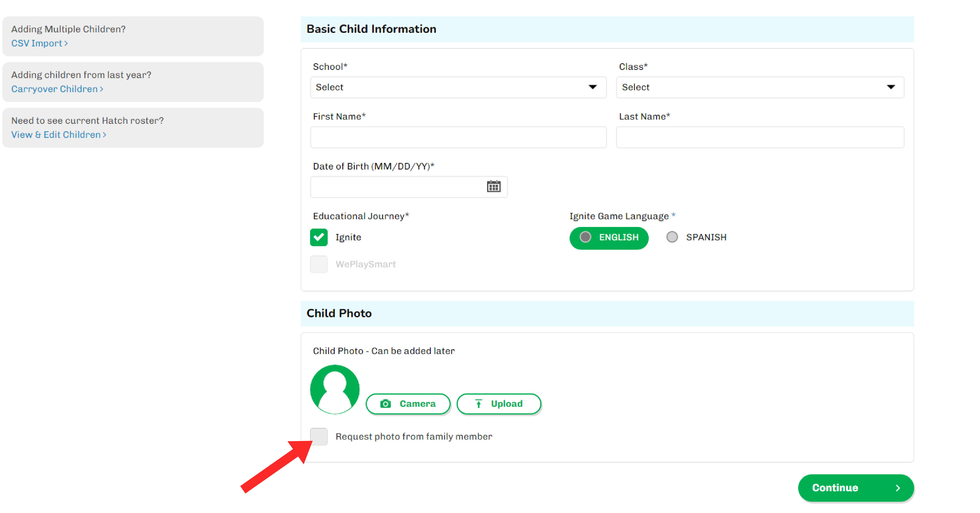The height and width of the screenshot is (513, 980).
Task: Open View & Edit Children link
Action: coord(56,135)
